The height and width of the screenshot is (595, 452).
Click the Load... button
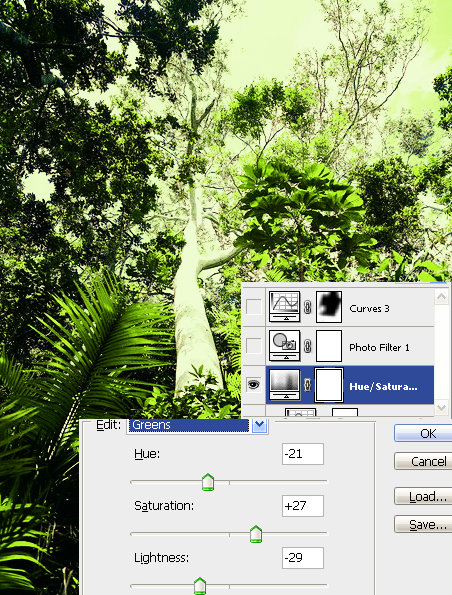tap(423, 496)
